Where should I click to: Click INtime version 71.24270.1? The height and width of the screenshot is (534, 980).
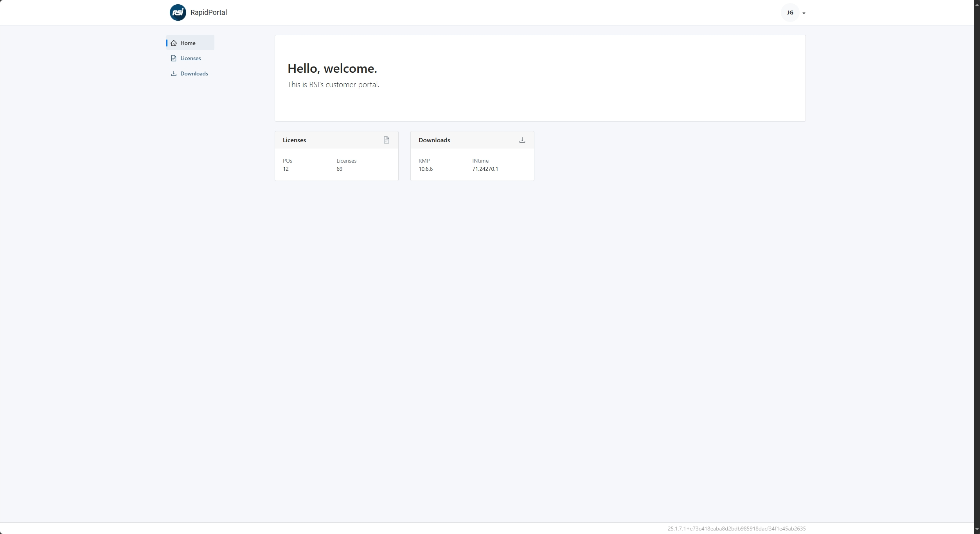485,169
